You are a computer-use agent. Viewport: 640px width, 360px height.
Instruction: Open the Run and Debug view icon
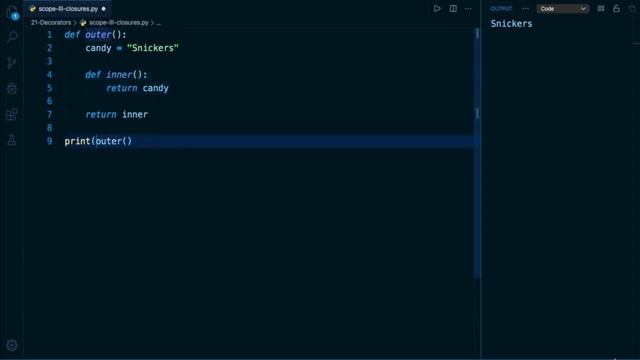[12, 89]
